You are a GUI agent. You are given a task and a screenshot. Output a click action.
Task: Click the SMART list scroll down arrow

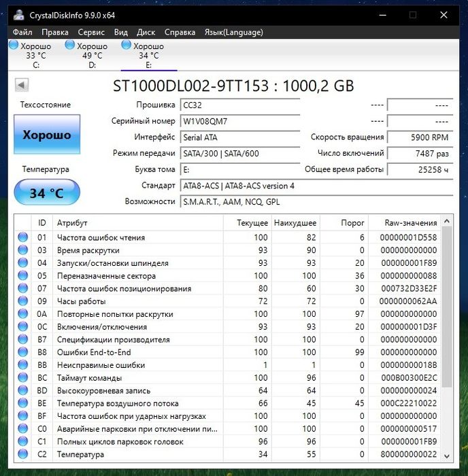click(x=447, y=456)
